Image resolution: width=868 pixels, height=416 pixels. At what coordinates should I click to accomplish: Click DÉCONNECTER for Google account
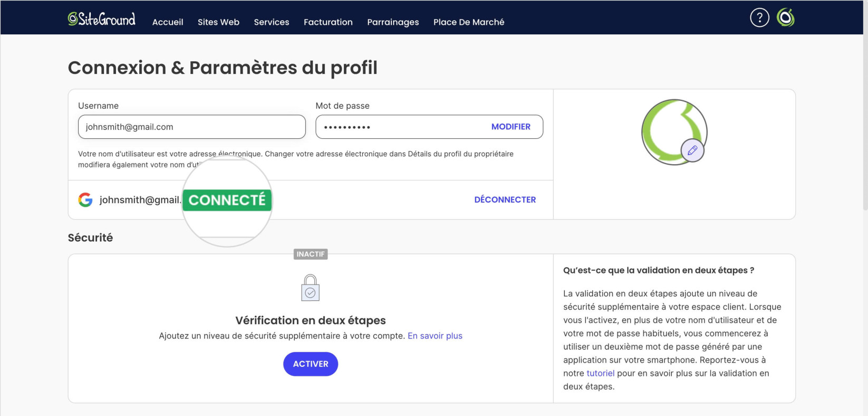[x=505, y=200]
